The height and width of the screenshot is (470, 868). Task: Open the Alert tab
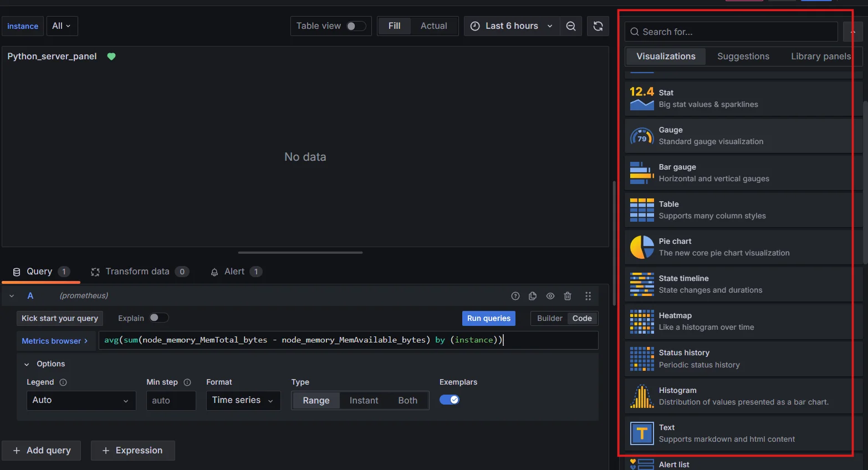(x=236, y=272)
